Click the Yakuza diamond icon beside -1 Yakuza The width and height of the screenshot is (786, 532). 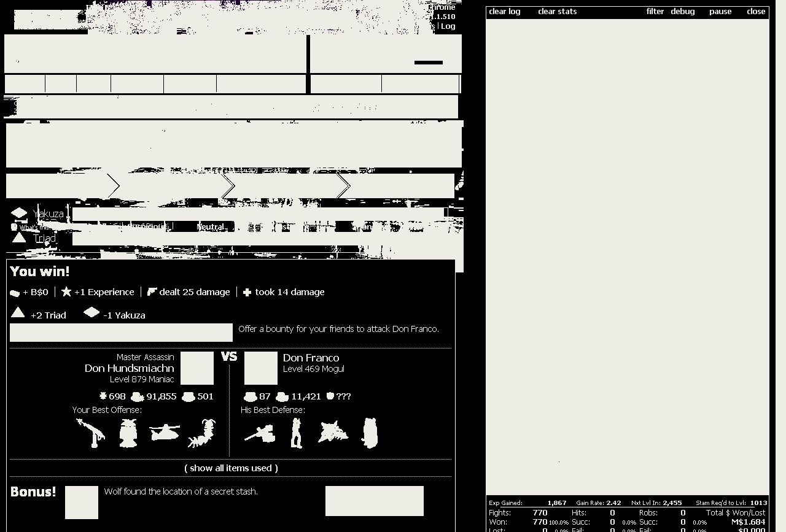[x=91, y=312]
